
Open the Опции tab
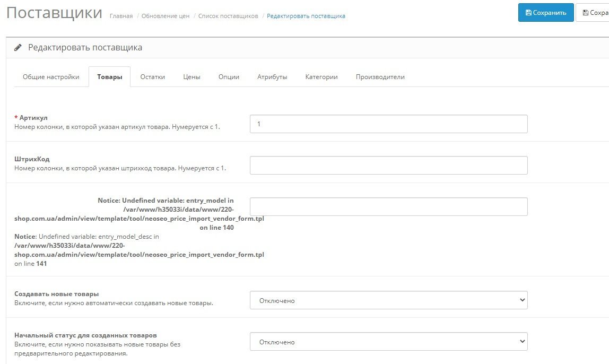click(x=229, y=77)
